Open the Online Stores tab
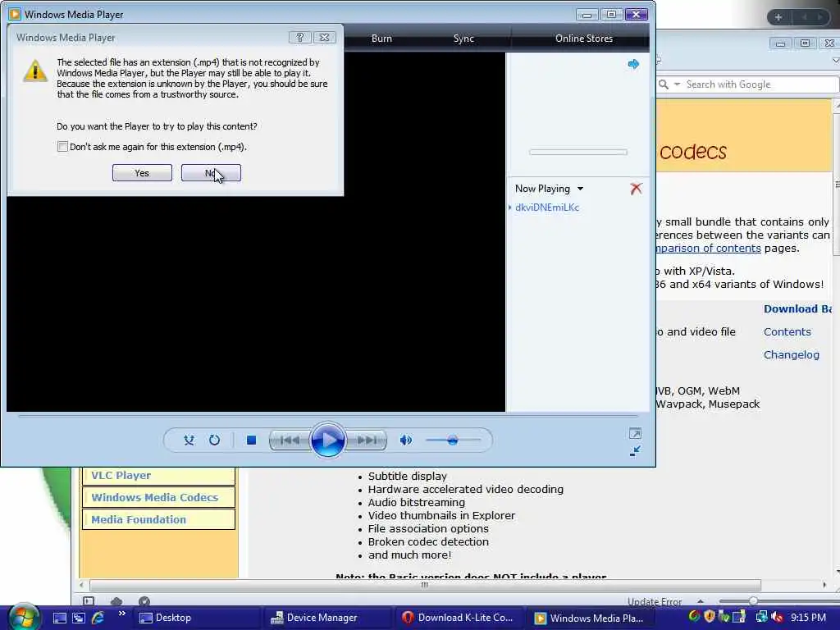The width and height of the screenshot is (840, 630). [x=584, y=39]
